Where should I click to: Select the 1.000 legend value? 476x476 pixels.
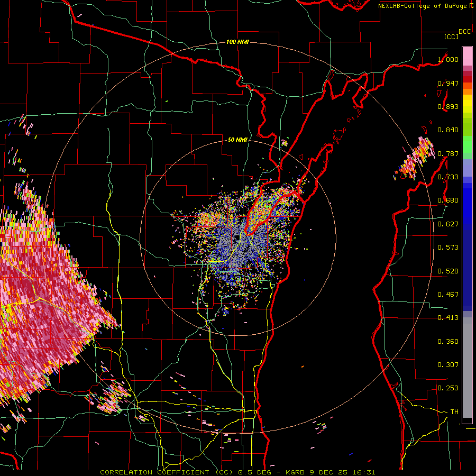click(448, 59)
